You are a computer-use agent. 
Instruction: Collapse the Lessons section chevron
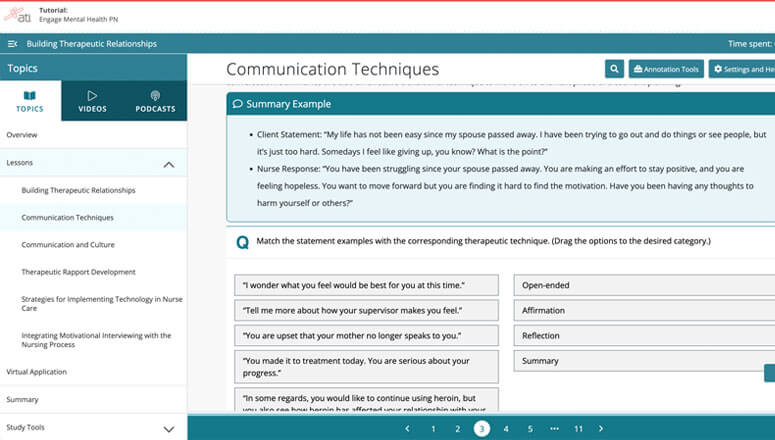click(169, 164)
